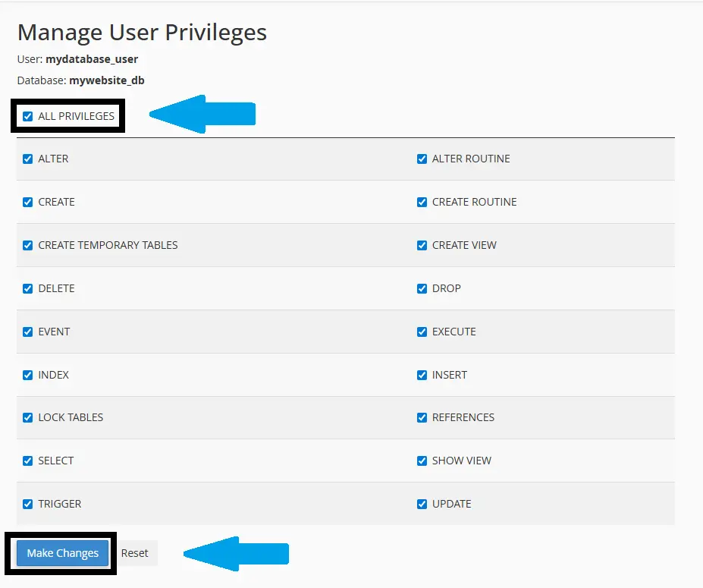This screenshot has width=703, height=588.
Task: Click the mydatabase_user user name
Action: pyautogui.click(x=92, y=59)
